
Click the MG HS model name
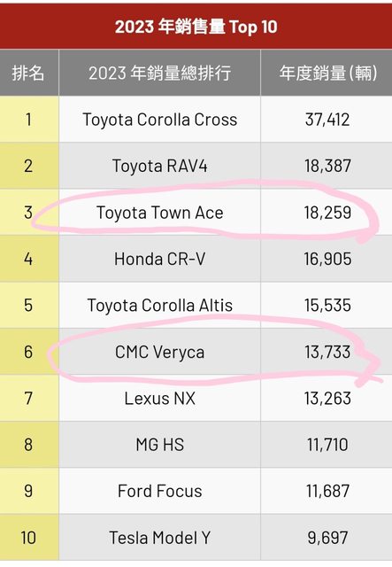[x=159, y=445]
